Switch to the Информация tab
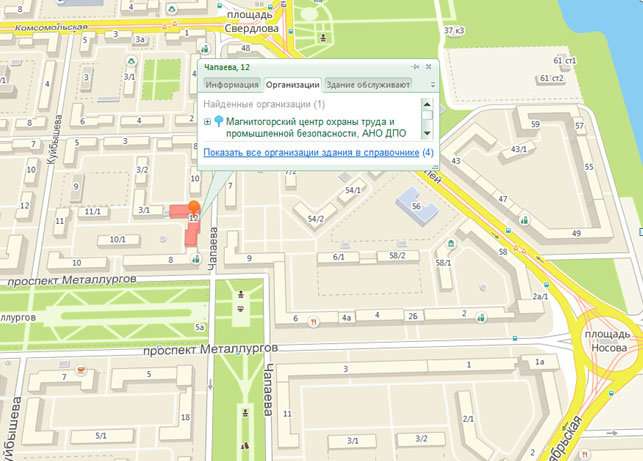 pos(232,84)
